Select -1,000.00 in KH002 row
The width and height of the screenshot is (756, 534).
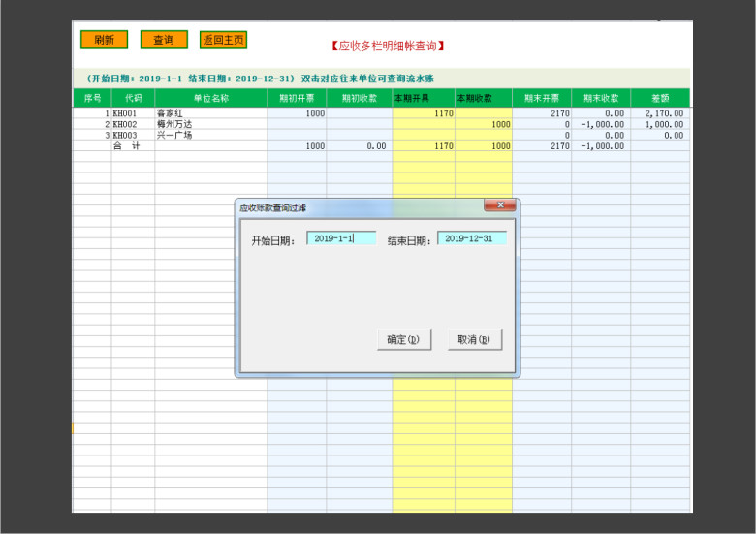coord(603,124)
